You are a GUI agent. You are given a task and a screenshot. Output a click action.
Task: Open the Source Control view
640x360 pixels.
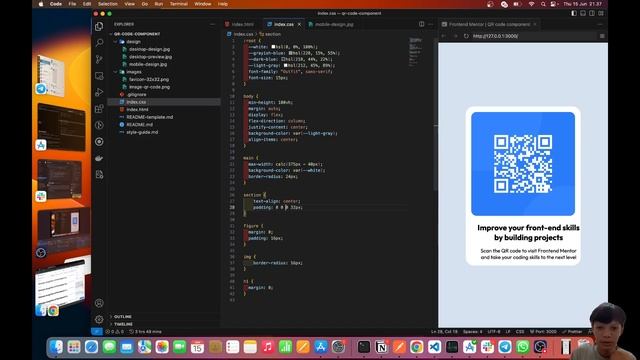[99, 59]
